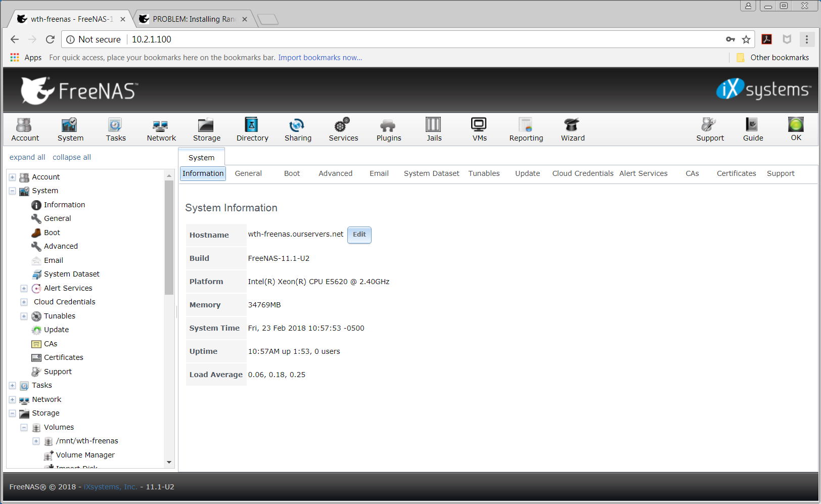Open the Tasks toolbar icon
Screen dimensions: 821x504
coord(116,129)
